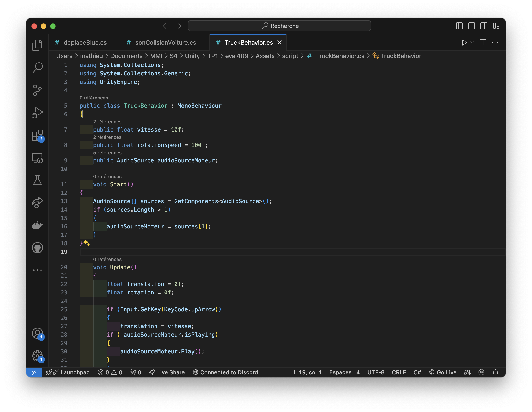Click the MonoBehaviour class name
Viewport: 532px width, 412px height.
pos(199,106)
